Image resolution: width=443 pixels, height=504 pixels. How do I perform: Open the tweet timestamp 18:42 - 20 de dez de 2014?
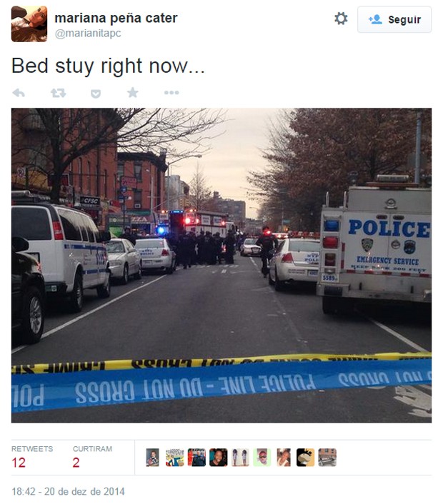tap(68, 491)
